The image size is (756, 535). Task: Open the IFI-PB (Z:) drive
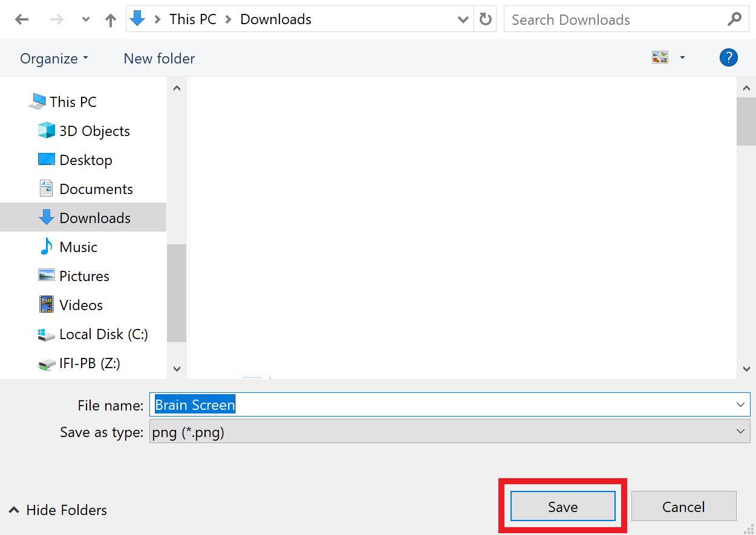click(x=88, y=362)
